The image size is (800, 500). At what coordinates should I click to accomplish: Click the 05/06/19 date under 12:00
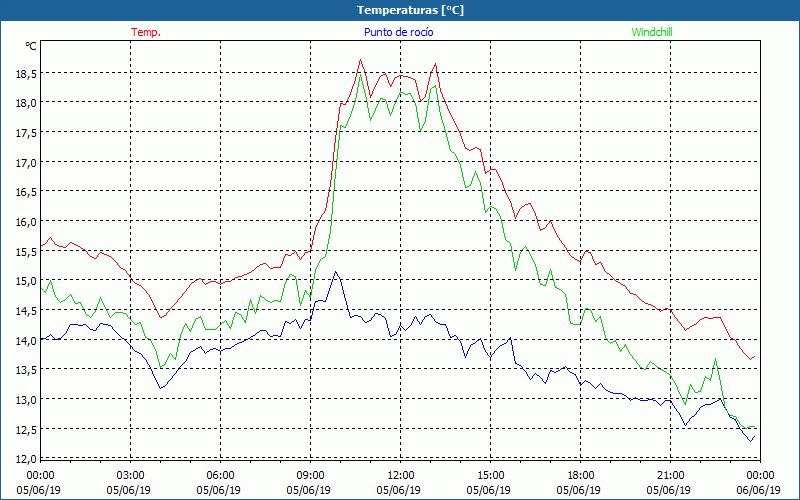398,490
